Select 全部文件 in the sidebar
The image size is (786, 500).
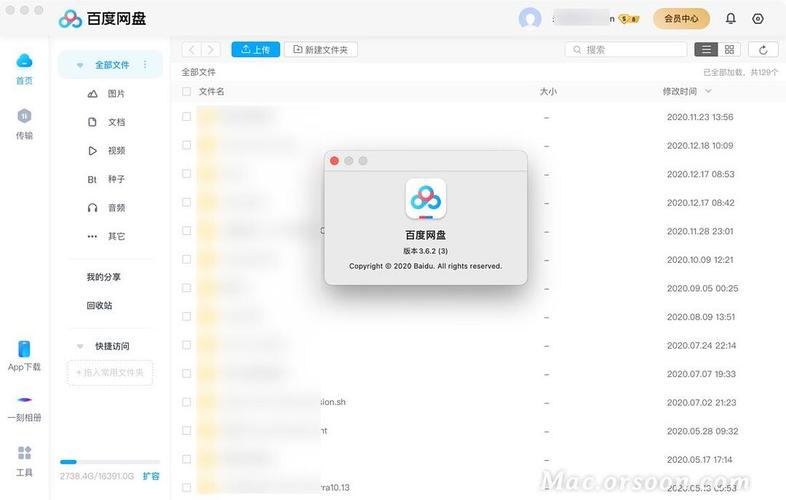coord(112,65)
